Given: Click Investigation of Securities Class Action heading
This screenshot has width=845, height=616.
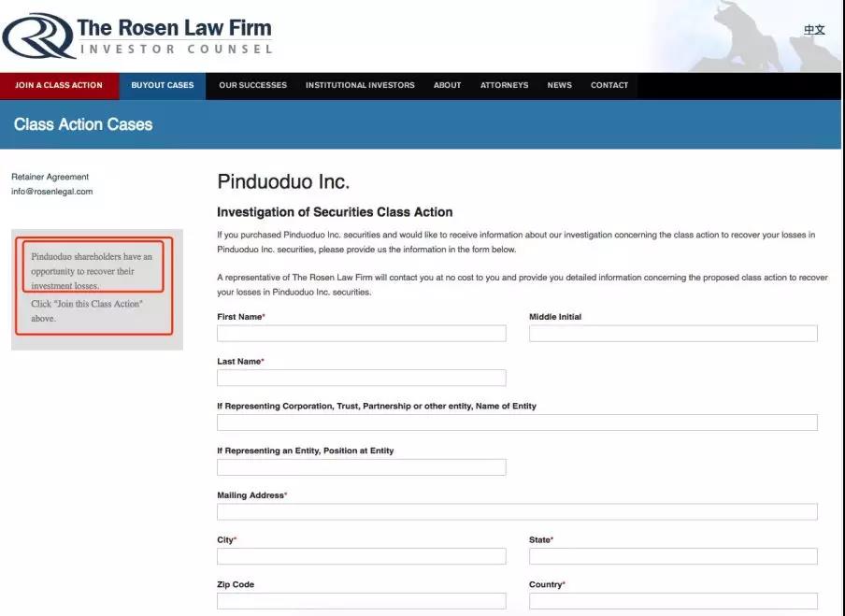Looking at the screenshot, I should tap(335, 212).
